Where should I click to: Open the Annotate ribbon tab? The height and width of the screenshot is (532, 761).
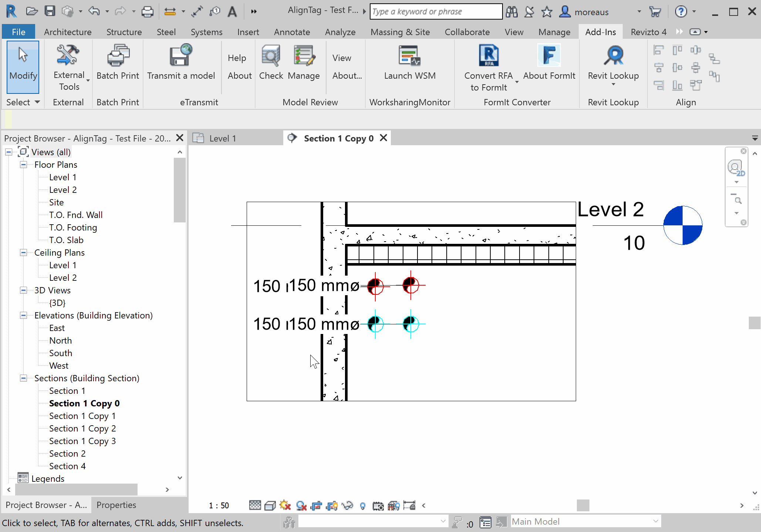pyautogui.click(x=291, y=31)
